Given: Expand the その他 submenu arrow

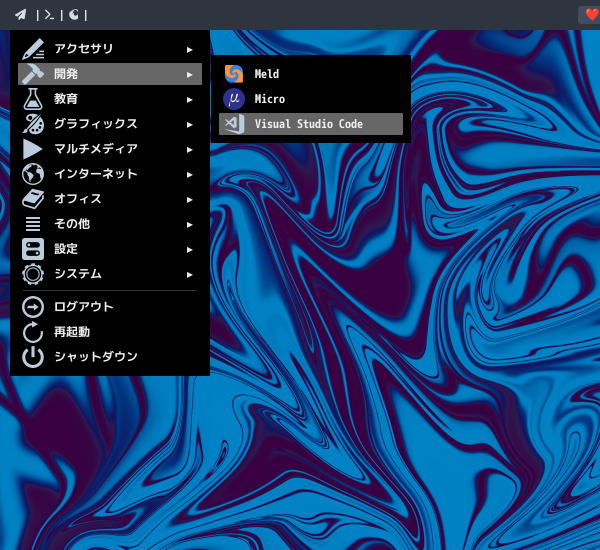Looking at the screenshot, I should [x=189, y=225].
